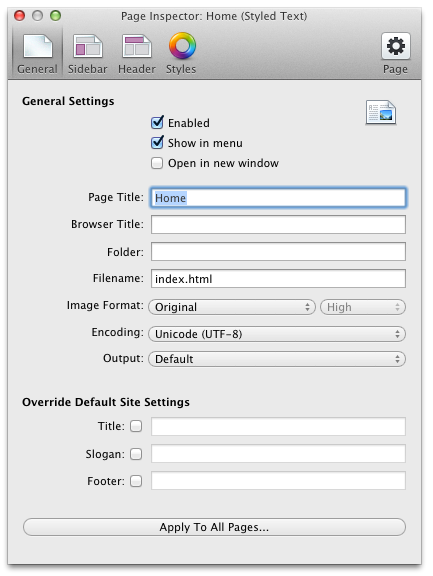This screenshot has height=576, width=433.
Task: Click the Folder input field
Action: click(x=278, y=251)
